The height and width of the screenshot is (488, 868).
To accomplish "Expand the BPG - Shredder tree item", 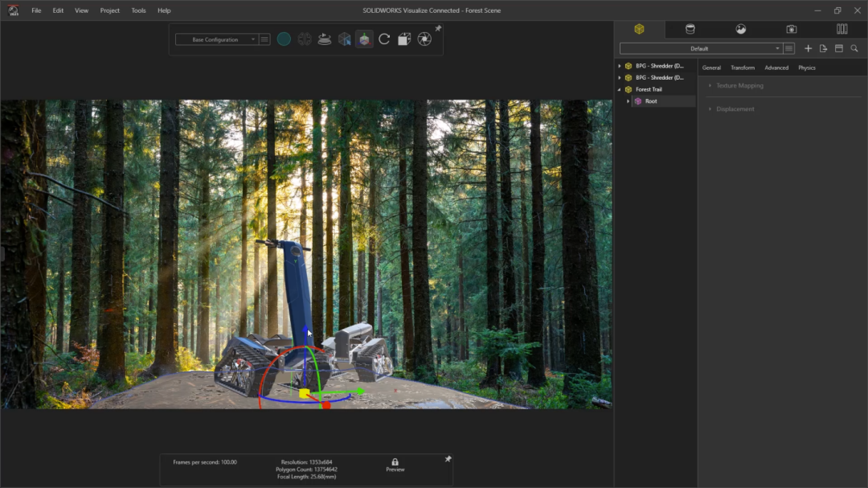I will [620, 65].
